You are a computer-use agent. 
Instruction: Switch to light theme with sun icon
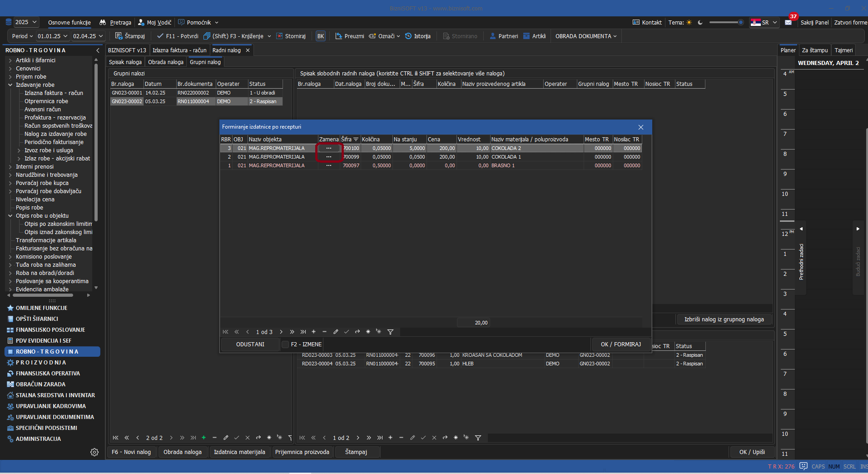689,22
